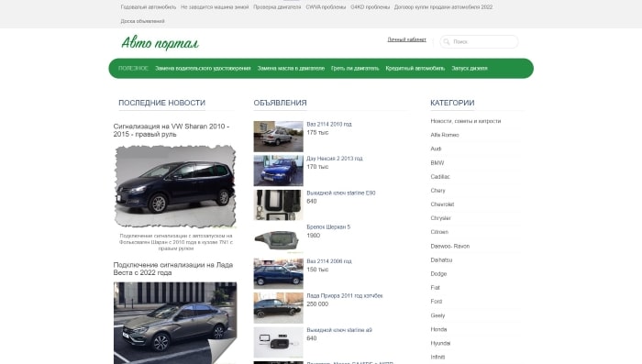Open the Личный кабинет link

click(x=406, y=39)
